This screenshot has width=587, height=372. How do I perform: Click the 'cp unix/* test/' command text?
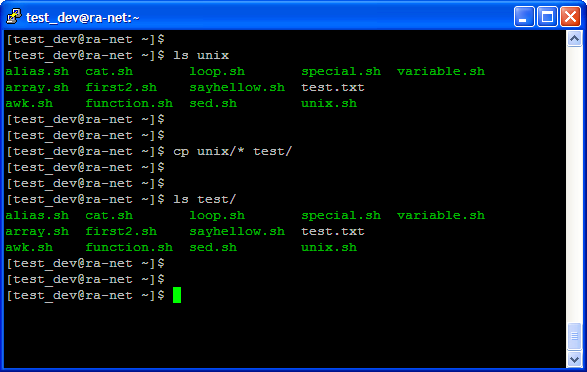coord(232,151)
